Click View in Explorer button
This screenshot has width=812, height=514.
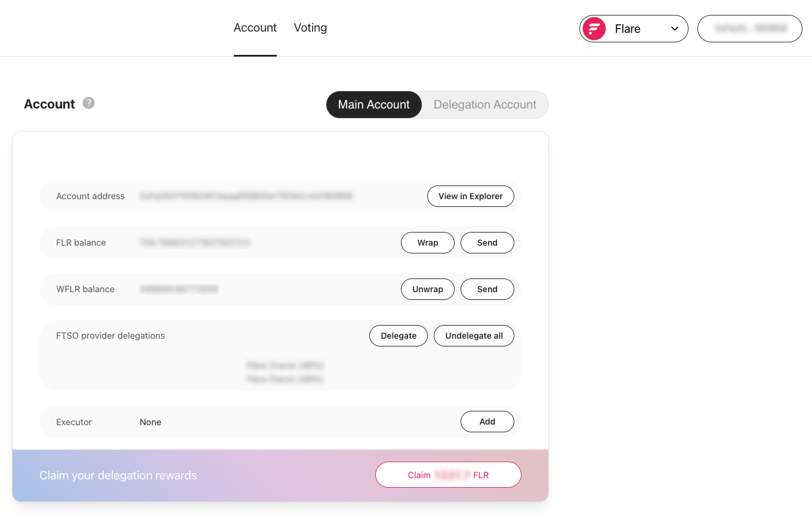(470, 196)
